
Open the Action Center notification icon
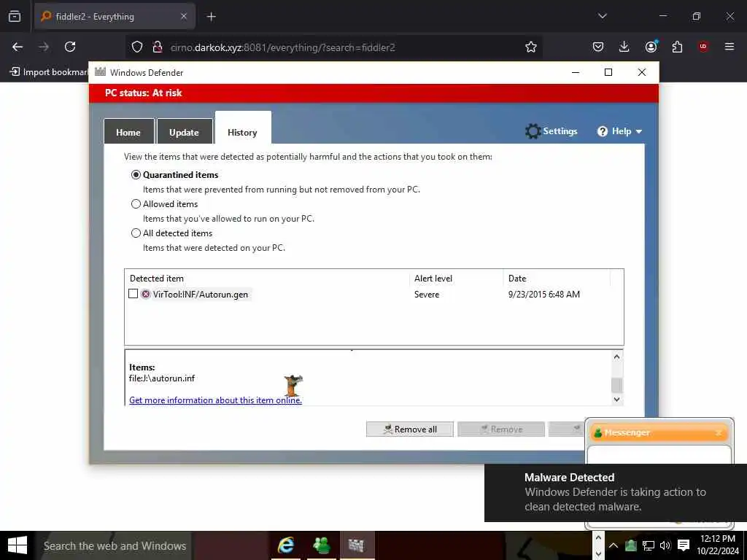(x=684, y=545)
